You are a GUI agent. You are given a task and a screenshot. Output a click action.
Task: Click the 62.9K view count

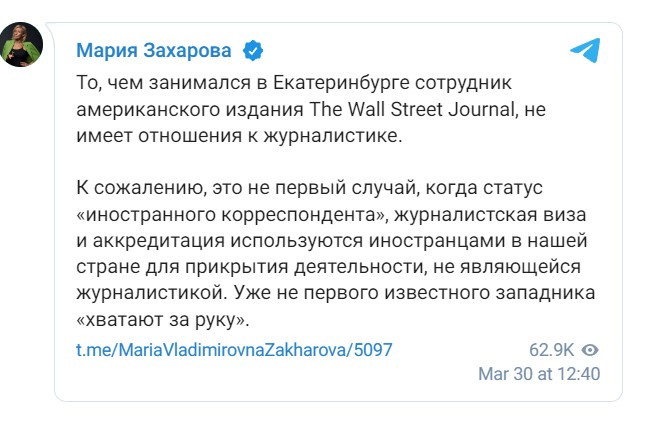click(x=551, y=350)
